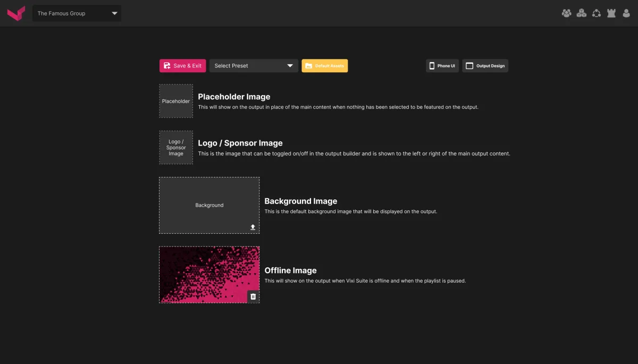The width and height of the screenshot is (638, 364).
Task: Click the "Logo / Sponsor Image" heading
Action: [240, 143]
